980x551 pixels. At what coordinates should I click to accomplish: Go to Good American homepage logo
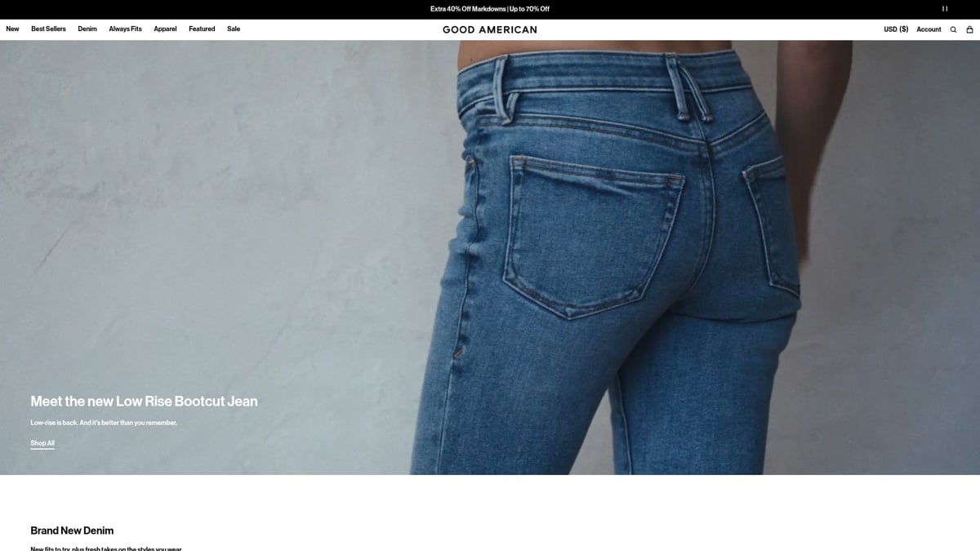(490, 29)
